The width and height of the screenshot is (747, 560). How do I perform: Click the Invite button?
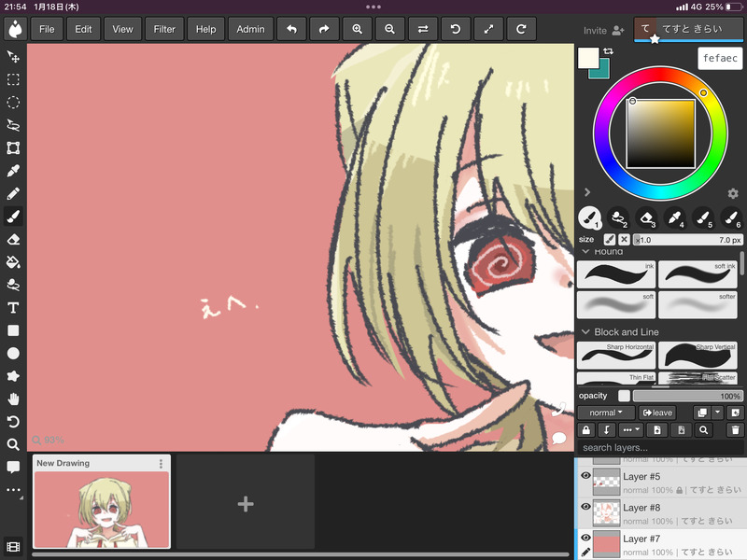point(603,31)
